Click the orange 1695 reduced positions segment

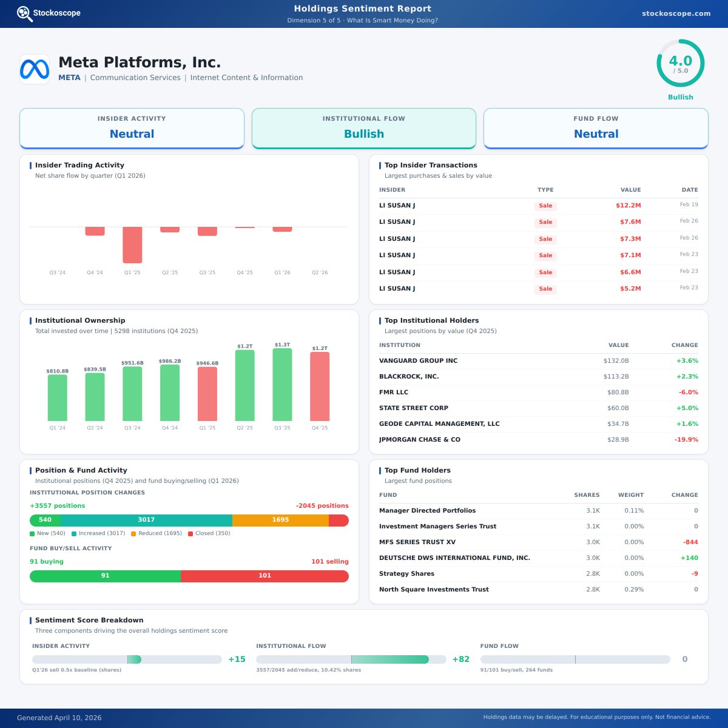click(x=280, y=520)
